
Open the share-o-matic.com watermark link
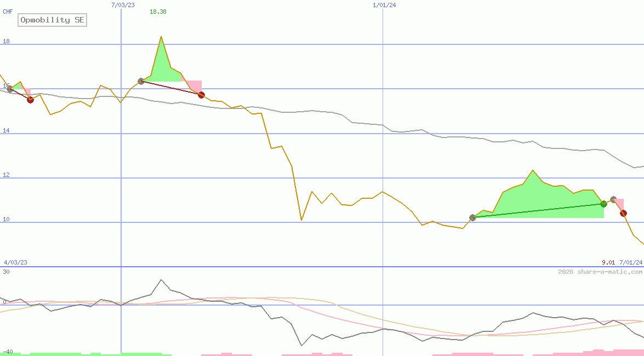pos(600,272)
